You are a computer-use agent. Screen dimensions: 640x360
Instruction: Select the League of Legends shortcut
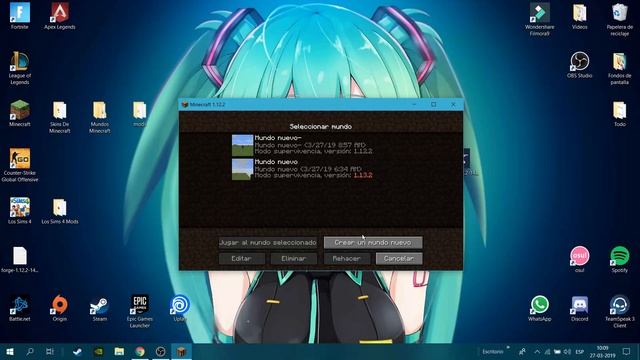[20, 68]
